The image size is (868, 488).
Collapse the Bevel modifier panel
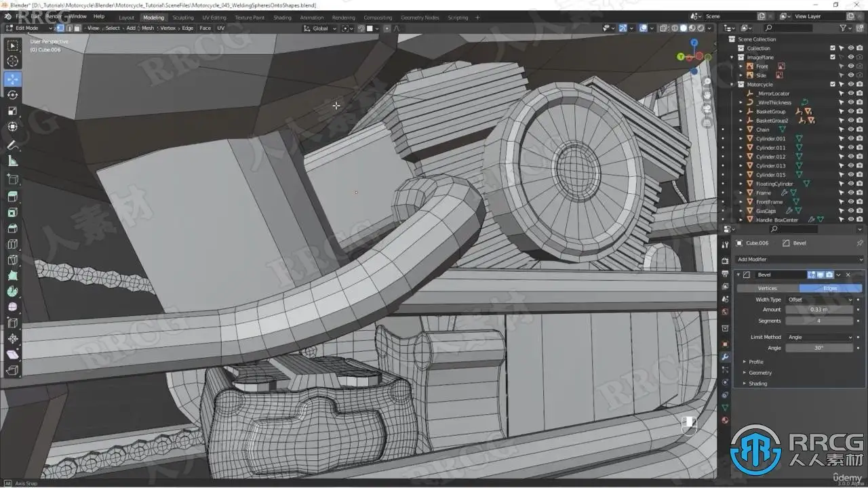point(738,274)
